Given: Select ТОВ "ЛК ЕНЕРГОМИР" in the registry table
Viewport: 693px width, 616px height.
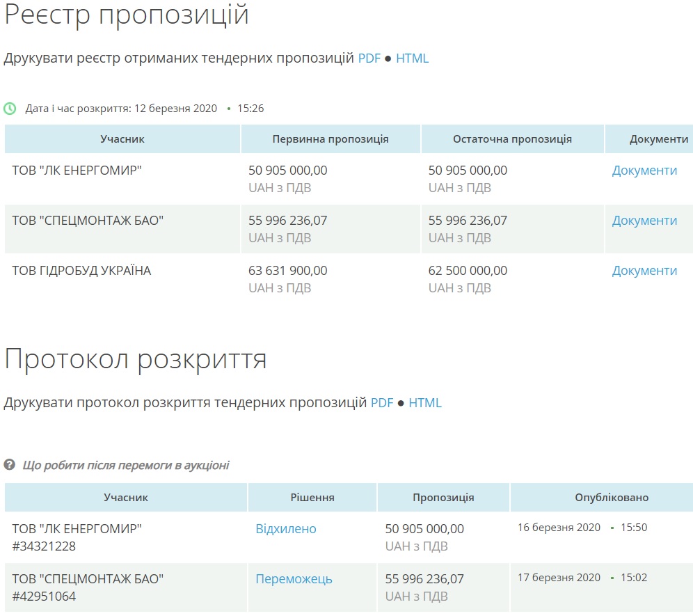Looking at the screenshot, I should 77,171.
